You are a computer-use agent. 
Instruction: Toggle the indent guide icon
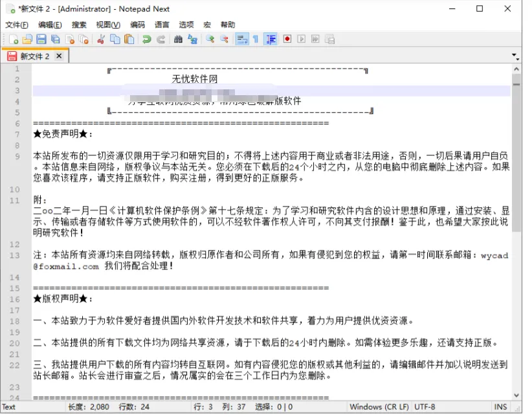(271, 39)
